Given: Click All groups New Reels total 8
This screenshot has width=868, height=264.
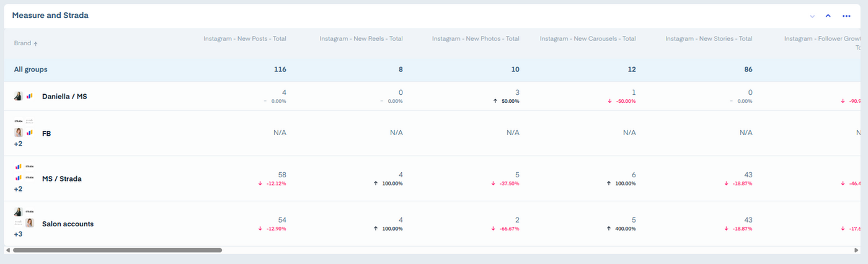Looking at the screenshot, I should coord(401,69).
